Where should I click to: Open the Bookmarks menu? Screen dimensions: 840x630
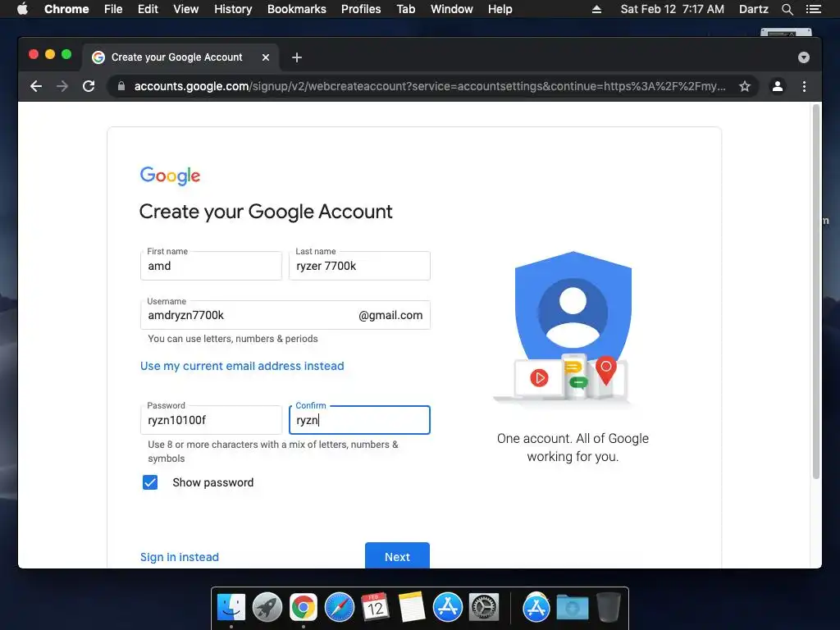point(297,9)
